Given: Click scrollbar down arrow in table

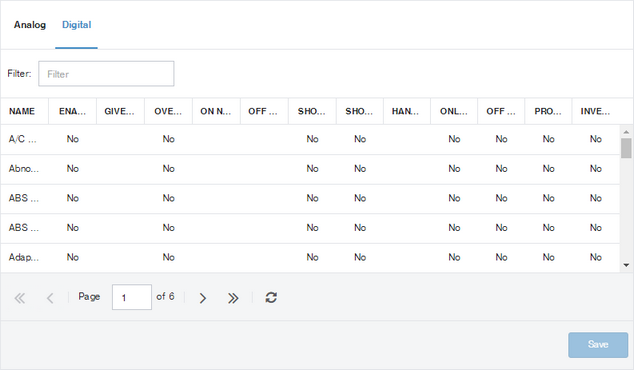Looking at the screenshot, I should point(626,265).
